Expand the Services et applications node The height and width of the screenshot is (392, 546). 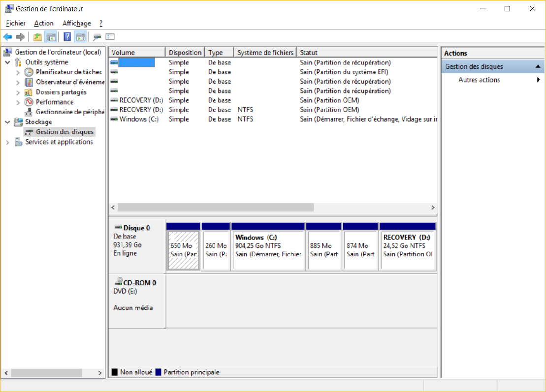pyautogui.click(x=7, y=142)
